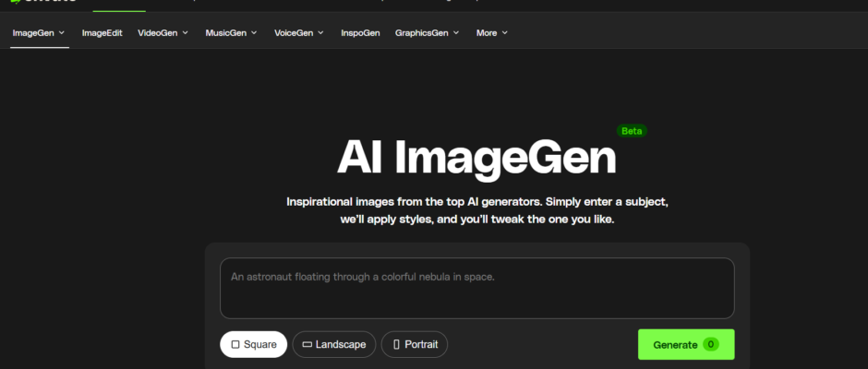This screenshot has height=369, width=868.
Task: Click the landscape rectangle icon
Action: click(x=307, y=345)
